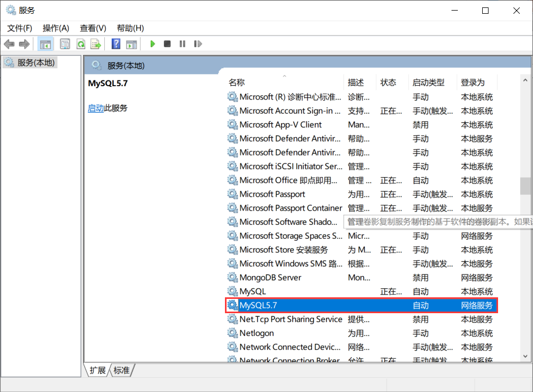Viewport: 533px width, 392px height.
Task: Click gear icon beside Microsoft App-V Client
Action: pos(232,125)
